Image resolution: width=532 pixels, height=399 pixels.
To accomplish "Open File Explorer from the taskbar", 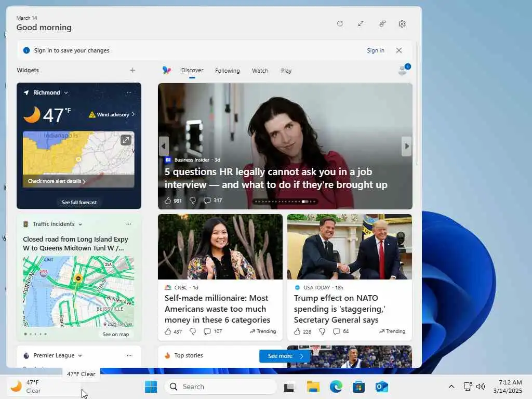I will 313,387.
